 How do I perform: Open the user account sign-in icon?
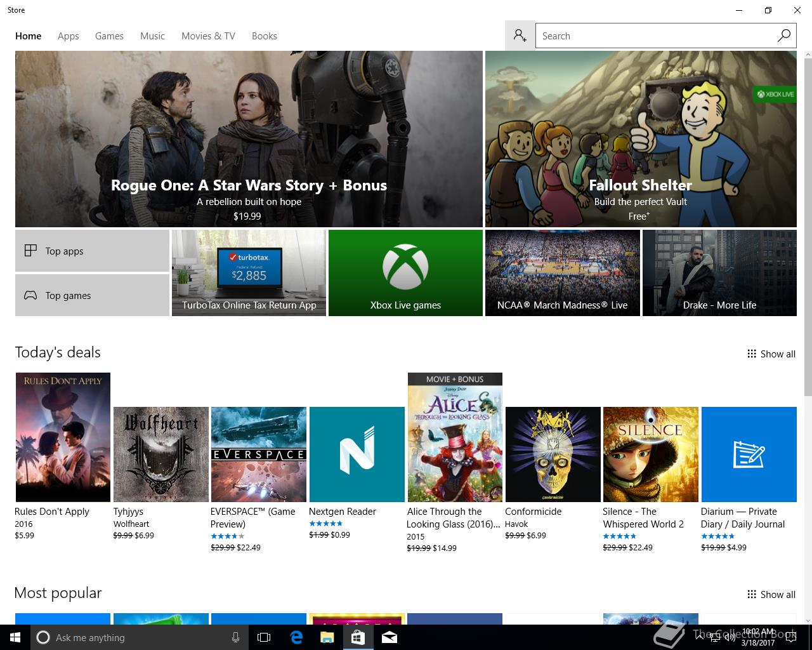pyautogui.click(x=520, y=36)
